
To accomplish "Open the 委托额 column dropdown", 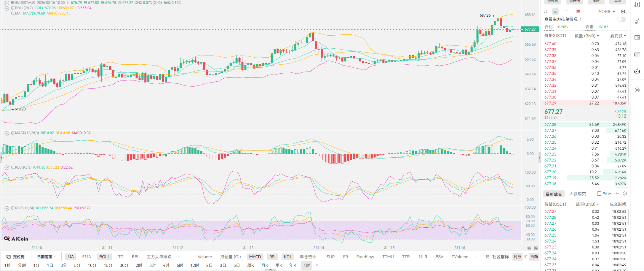I will (x=618, y=36).
